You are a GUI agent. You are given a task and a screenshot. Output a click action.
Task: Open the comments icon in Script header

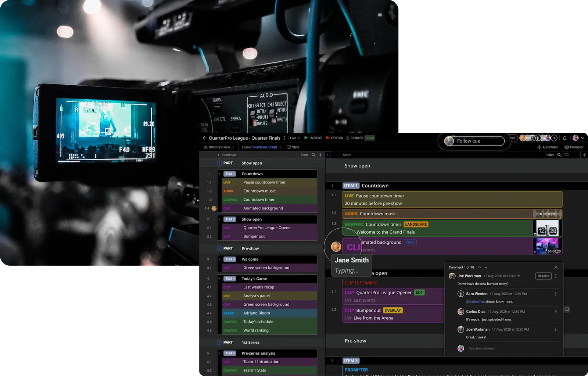click(x=567, y=155)
